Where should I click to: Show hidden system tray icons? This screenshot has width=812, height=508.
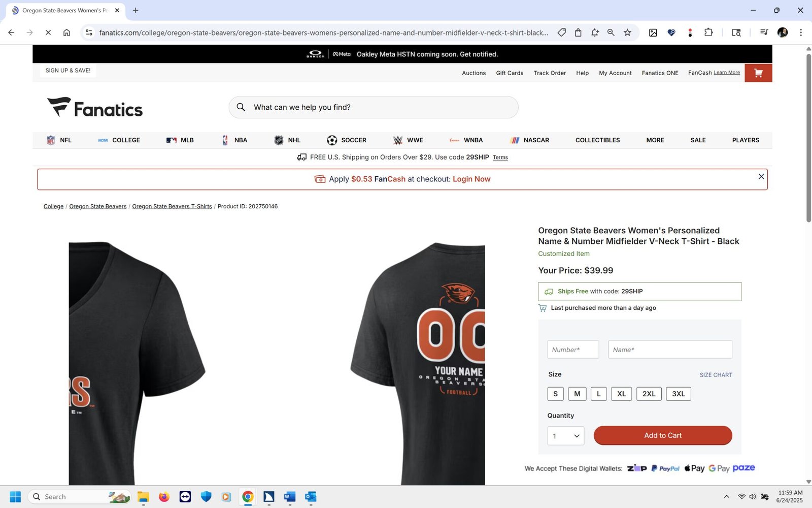726,496
